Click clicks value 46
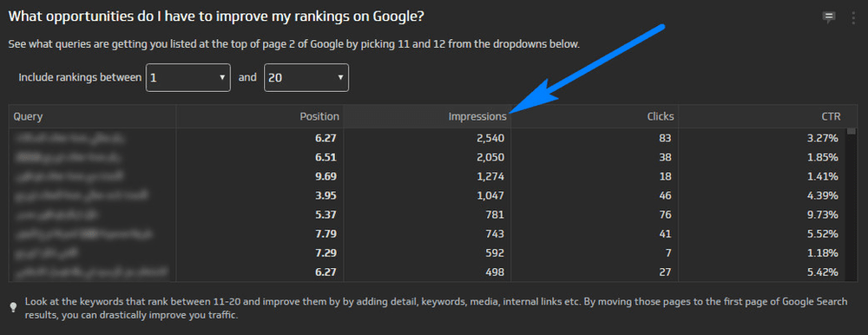 666,195
